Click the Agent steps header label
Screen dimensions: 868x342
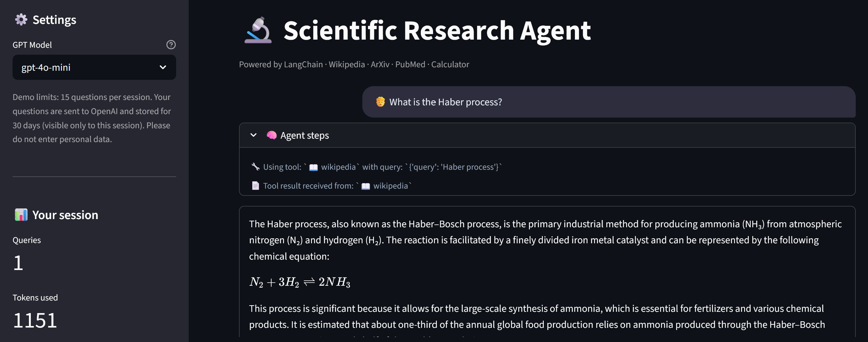305,135
